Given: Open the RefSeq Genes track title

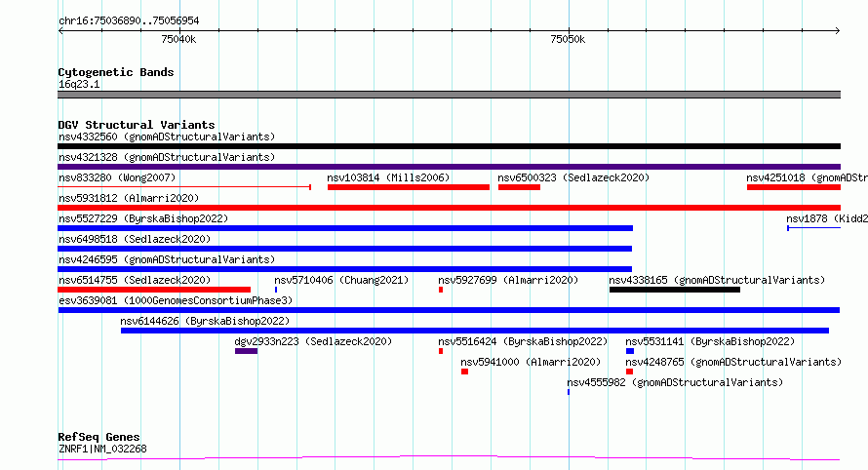Looking at the screenshot, I should pos(99,437).
